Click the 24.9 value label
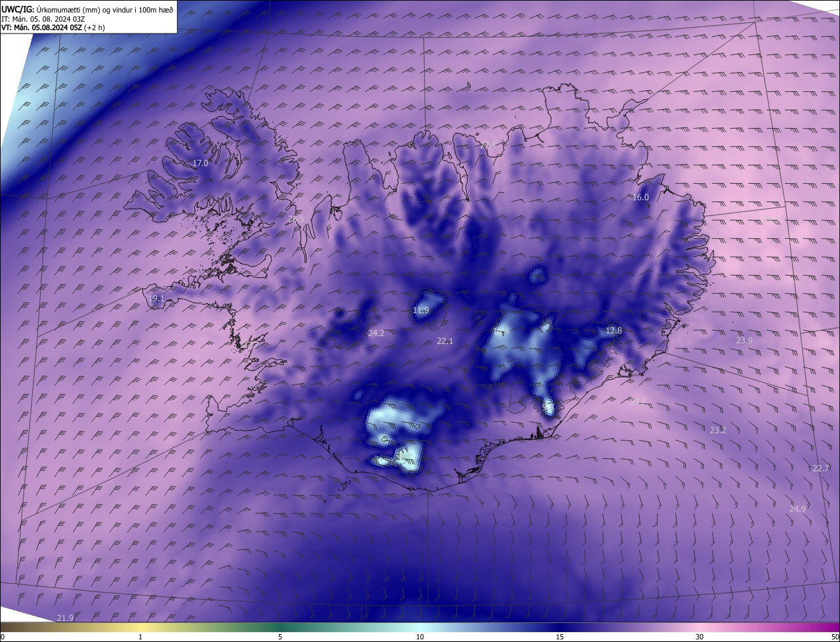The height and width of the screenshot is (642, 840). coord(797,509)
